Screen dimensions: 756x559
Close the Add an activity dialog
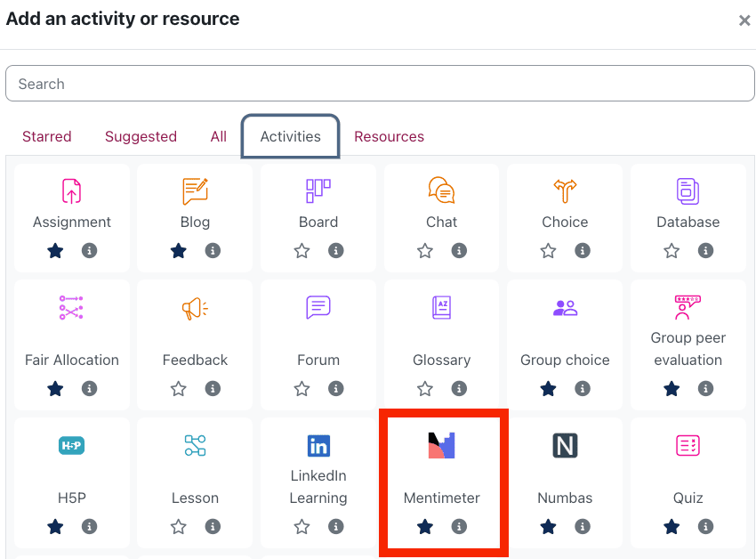click(x=744, y=20)
